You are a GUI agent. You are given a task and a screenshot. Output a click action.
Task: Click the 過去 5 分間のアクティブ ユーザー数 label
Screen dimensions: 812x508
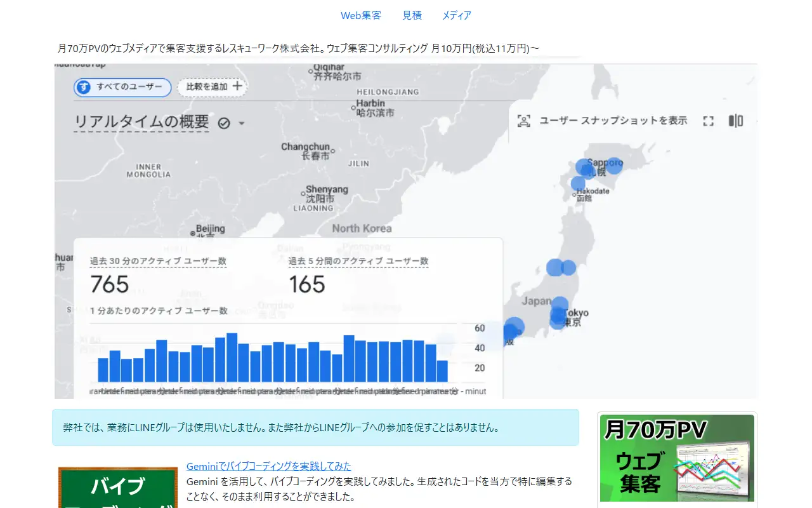coord(358,261)
